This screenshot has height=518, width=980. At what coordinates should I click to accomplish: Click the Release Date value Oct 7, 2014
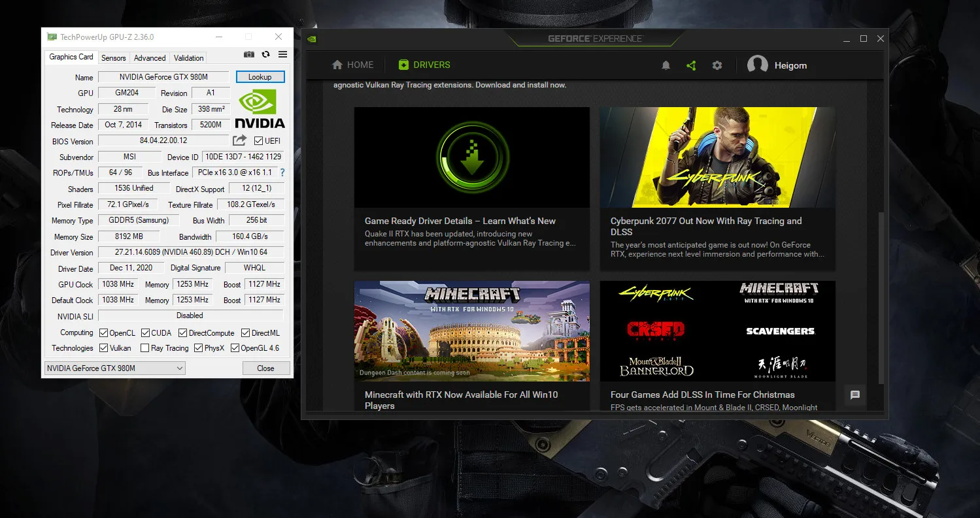pyautogui.click(x=123, y=125)
